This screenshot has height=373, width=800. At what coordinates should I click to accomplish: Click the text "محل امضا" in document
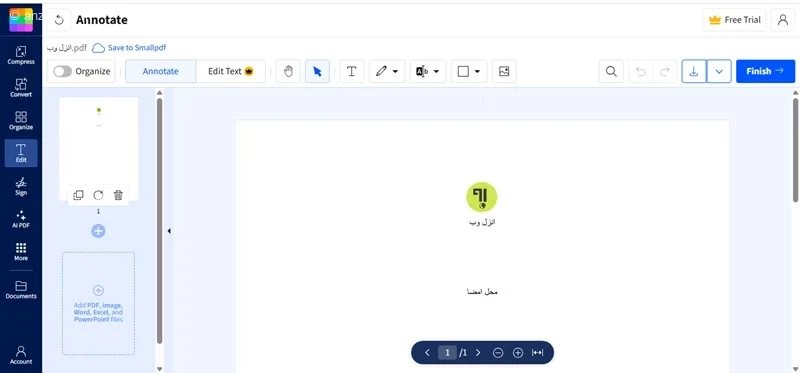(x=482, y=292)
